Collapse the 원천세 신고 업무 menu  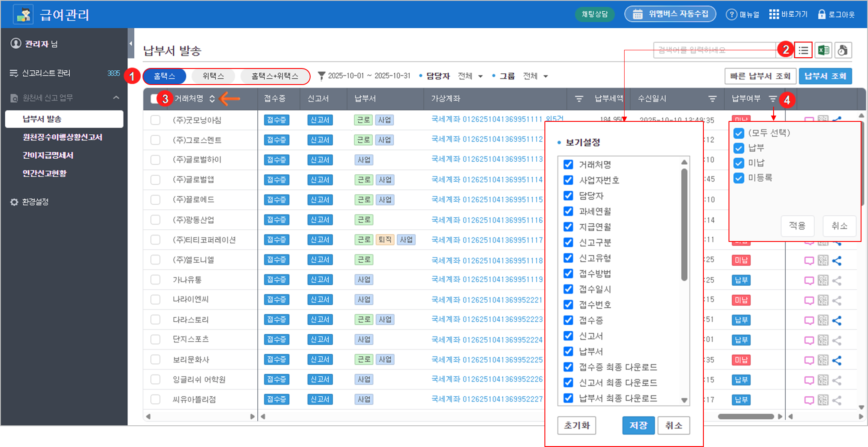click(x=116, y=98)
